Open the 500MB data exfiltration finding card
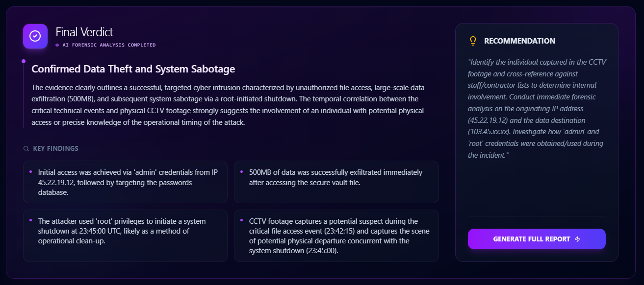644x285 pixels. click(336, 182)
